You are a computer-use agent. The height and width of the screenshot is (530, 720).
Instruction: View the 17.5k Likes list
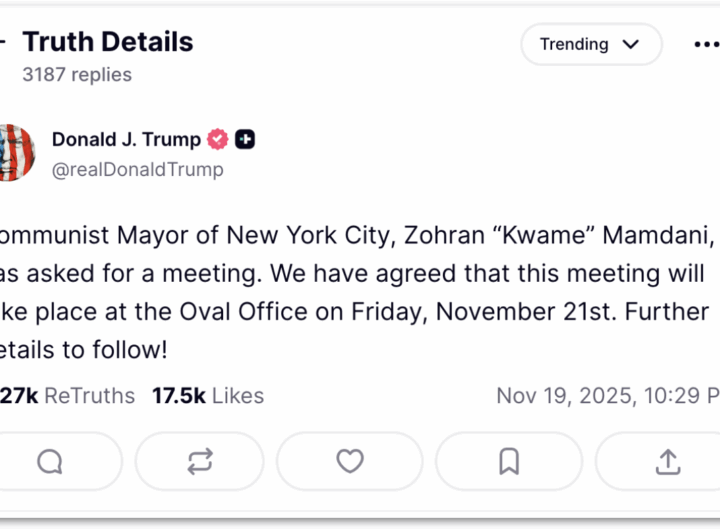pos(208,396)
